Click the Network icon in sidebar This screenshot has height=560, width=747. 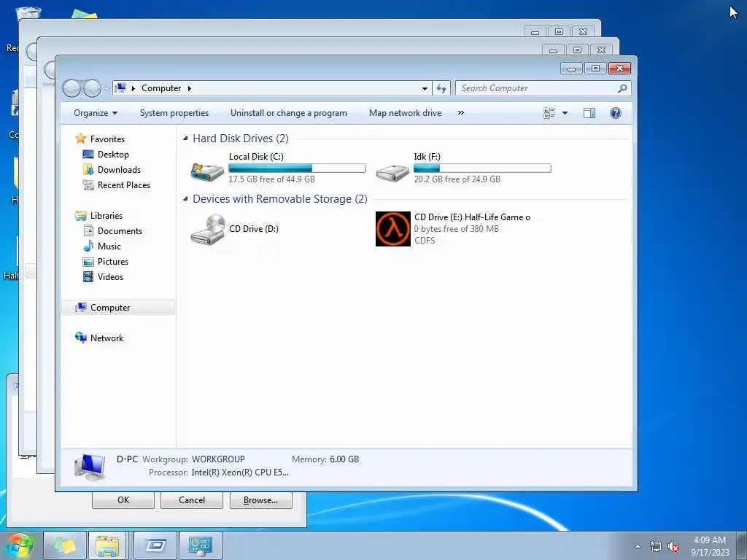pos(80,338)
